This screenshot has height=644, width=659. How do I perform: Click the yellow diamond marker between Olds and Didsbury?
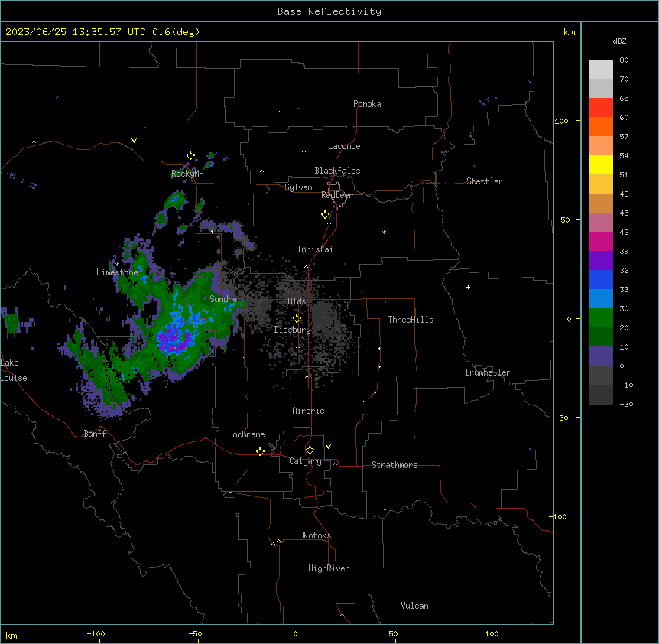pyautogui.click(x=297, y=319)
